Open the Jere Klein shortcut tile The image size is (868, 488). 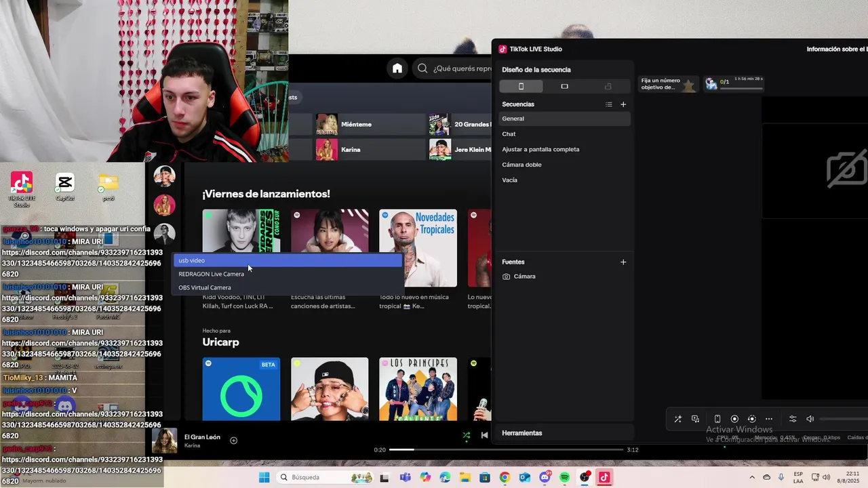point(460,150)
